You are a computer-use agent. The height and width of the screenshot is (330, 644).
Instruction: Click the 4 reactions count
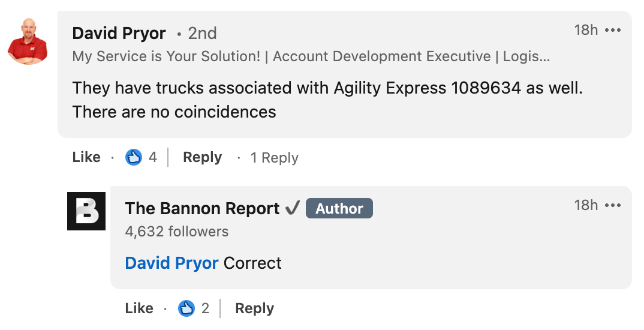(152, 157)
